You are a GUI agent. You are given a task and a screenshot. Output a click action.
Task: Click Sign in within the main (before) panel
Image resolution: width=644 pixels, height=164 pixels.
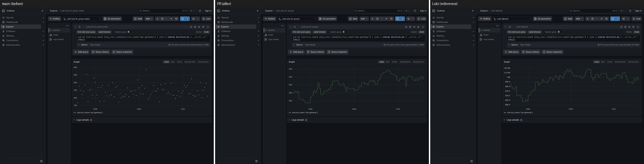pyautogui.click(x=208, y=11)
